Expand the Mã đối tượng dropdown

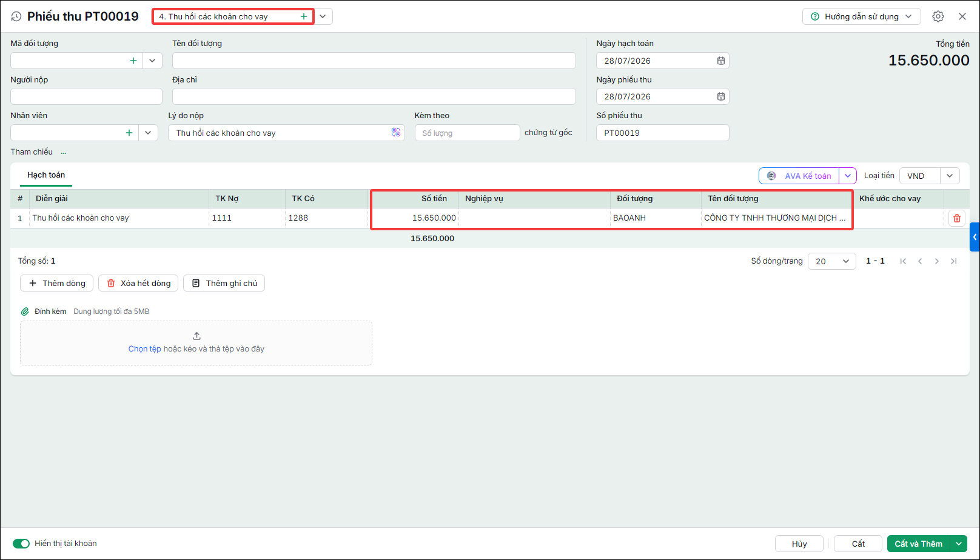(152, 61)
